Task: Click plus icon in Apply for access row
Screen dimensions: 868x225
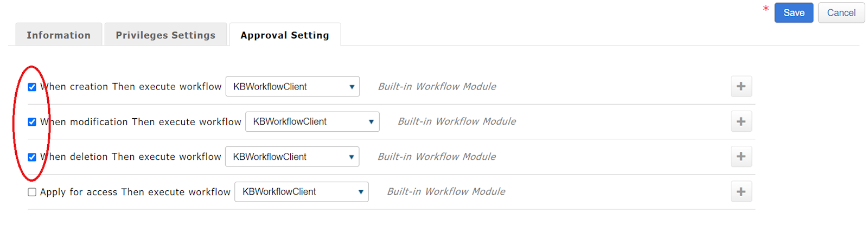Action: click(741, 191)
